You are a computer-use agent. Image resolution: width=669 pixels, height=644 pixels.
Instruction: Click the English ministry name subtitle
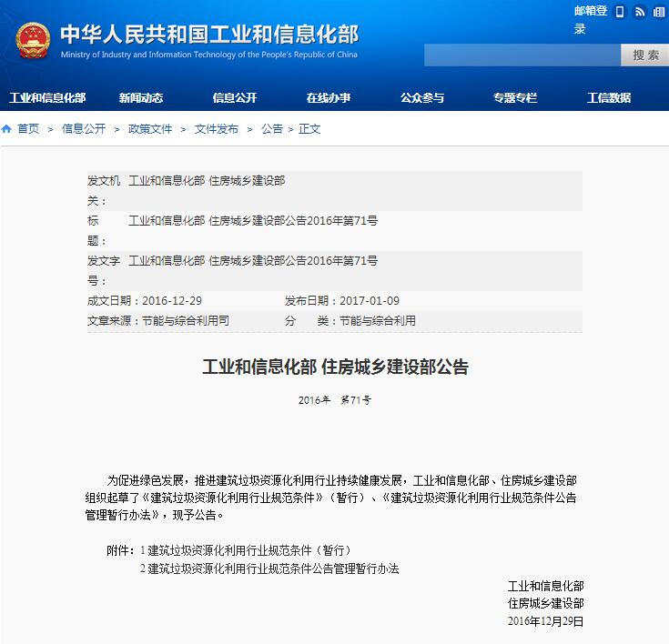coord(209,55)
